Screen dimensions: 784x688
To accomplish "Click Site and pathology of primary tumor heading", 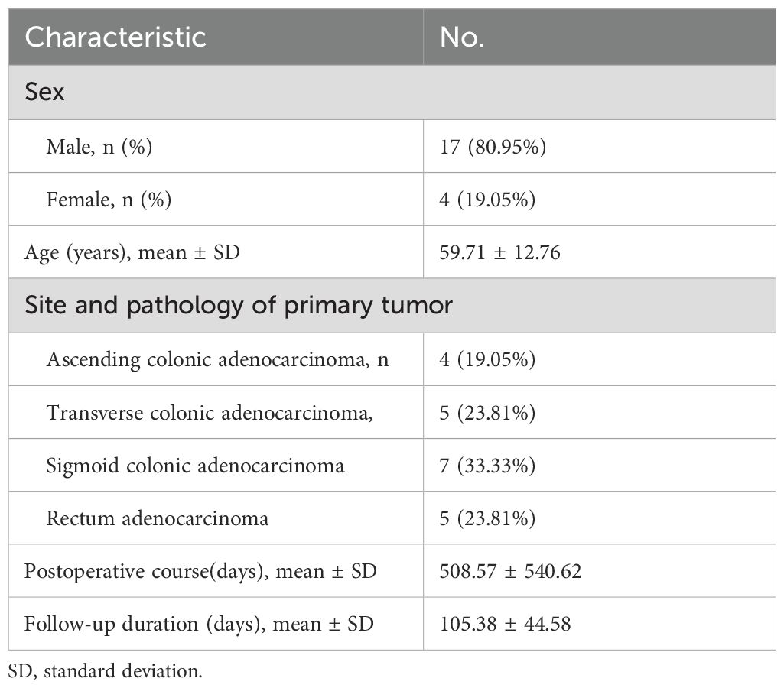I will click(x=239, y=305).
